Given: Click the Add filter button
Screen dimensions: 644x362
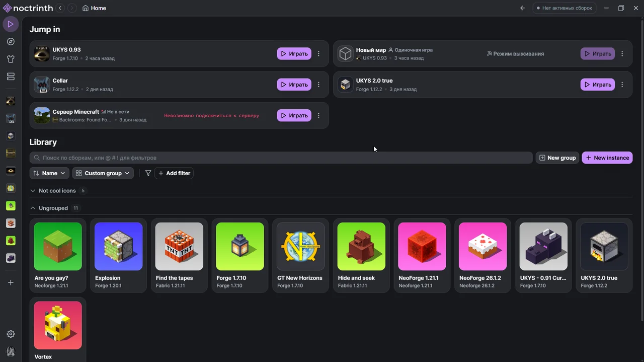Looking at the screenshot, I should pos(174,173).
